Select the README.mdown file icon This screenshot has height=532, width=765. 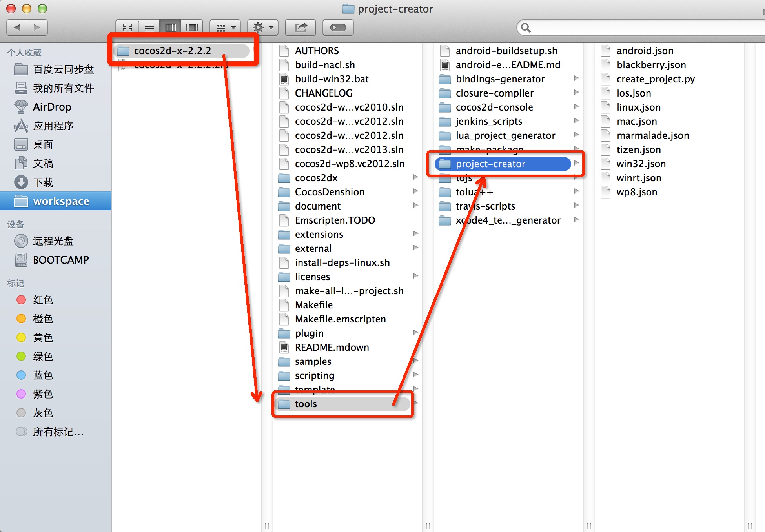point(284,348)
